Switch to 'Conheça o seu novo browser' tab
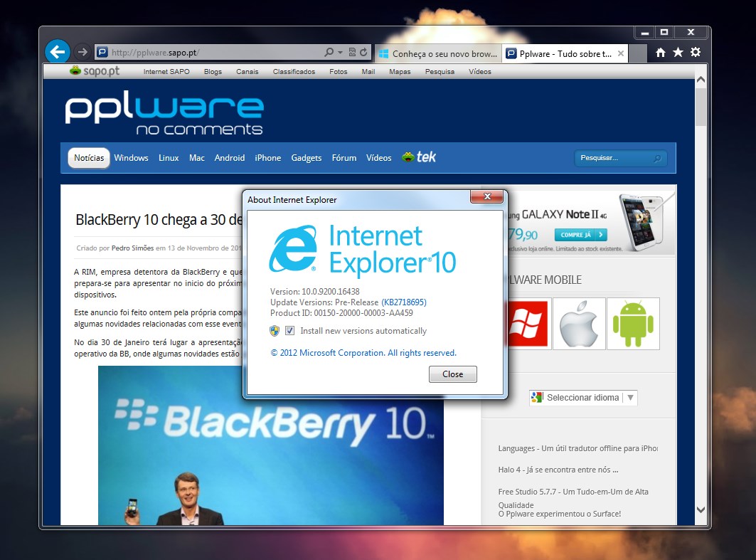The width and height of the screenshot is (756, 560). [x=436, y=53]
